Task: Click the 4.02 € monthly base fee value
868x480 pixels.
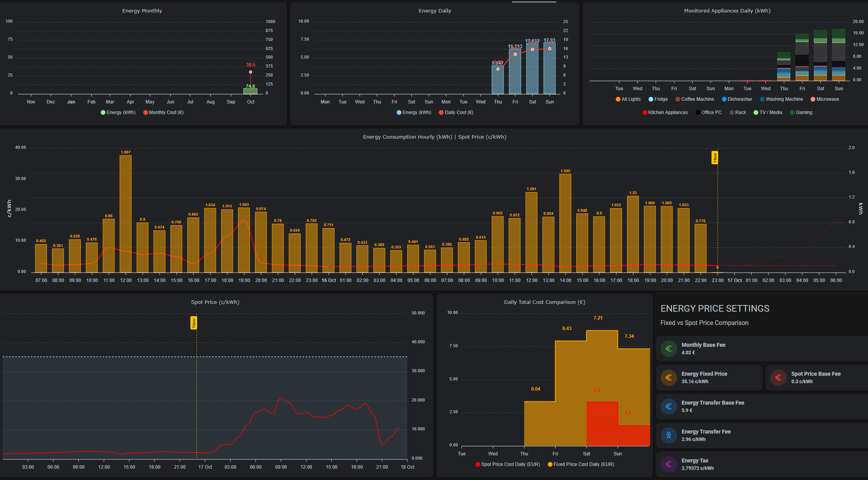Action: [688, 353]
